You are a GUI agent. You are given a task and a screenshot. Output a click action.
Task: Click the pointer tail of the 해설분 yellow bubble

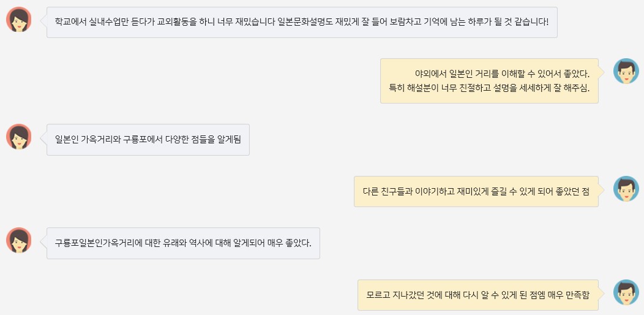tap(601, 72)
